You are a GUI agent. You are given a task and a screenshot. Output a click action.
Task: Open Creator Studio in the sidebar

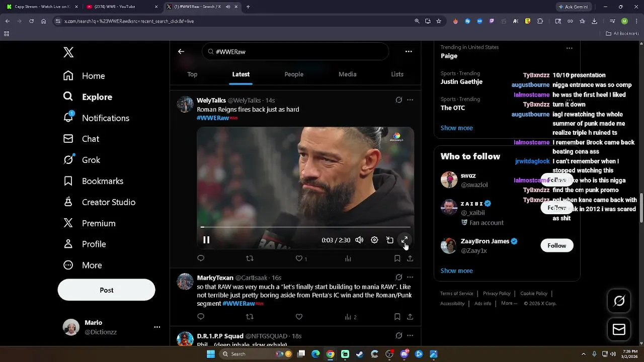tap(99, 202)
